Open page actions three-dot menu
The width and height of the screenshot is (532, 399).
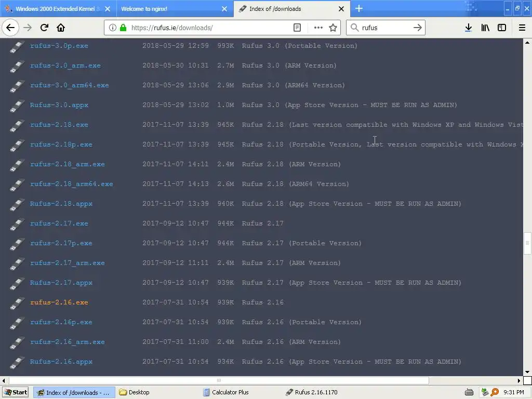click(318, 28)
